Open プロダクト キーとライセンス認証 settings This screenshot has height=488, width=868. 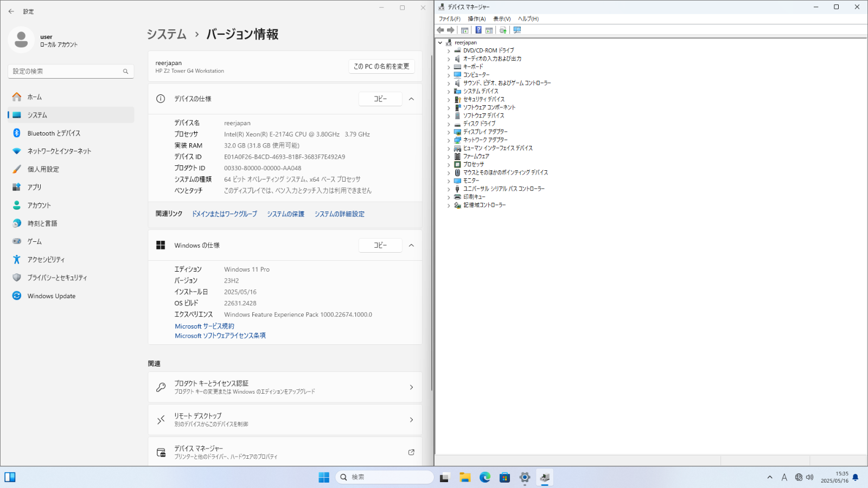pos(285,387)
